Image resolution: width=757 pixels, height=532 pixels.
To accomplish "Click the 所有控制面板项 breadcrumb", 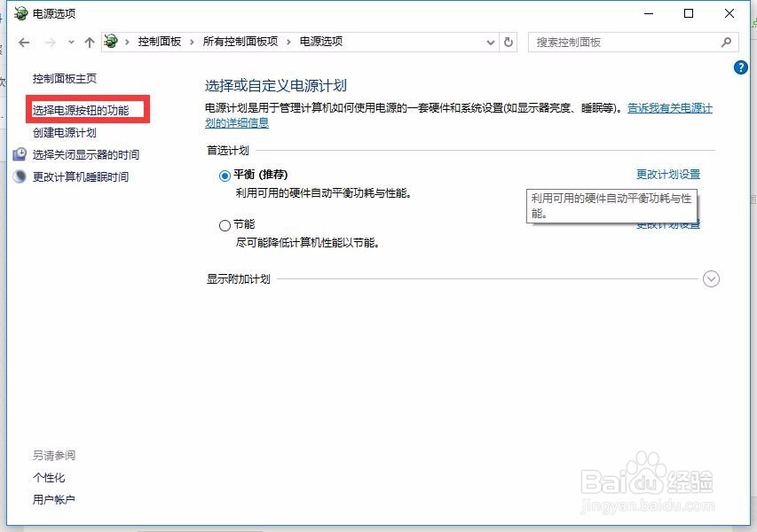I will pyautogui.click(x=241, y=42).
